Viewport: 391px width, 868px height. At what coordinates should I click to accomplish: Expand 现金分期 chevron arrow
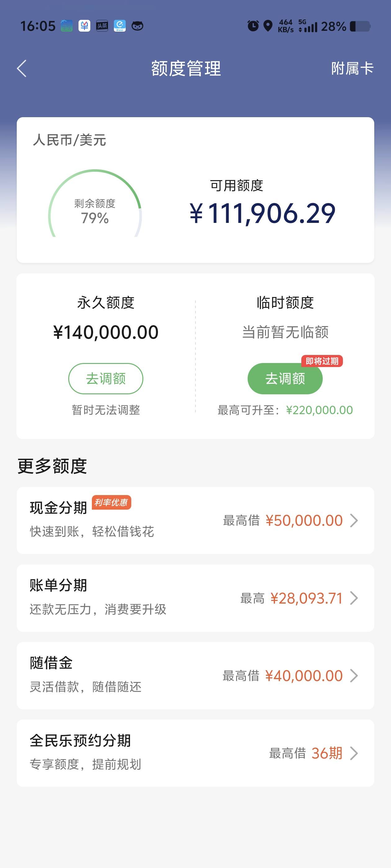point(354,520)
